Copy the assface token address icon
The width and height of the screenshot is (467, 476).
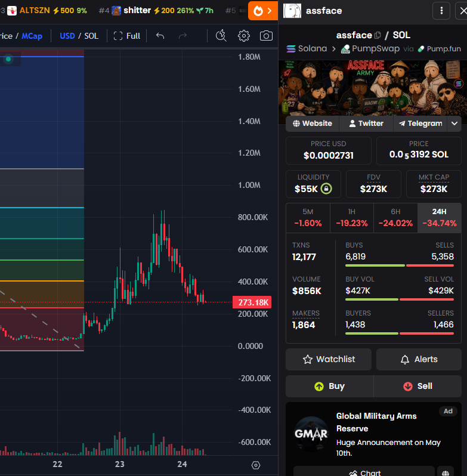(x=378, y=35)
